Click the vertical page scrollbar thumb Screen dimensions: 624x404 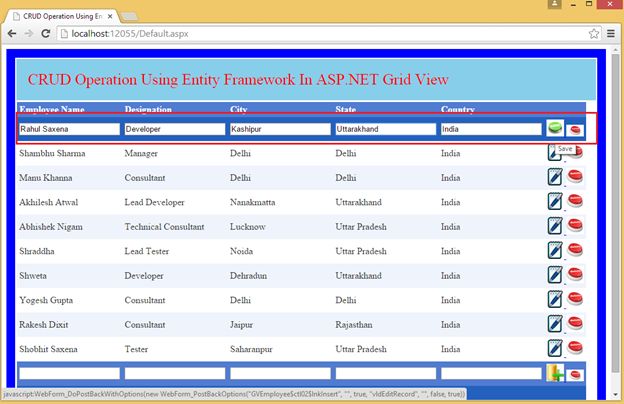pyautogui.click(x=615, y=213)
